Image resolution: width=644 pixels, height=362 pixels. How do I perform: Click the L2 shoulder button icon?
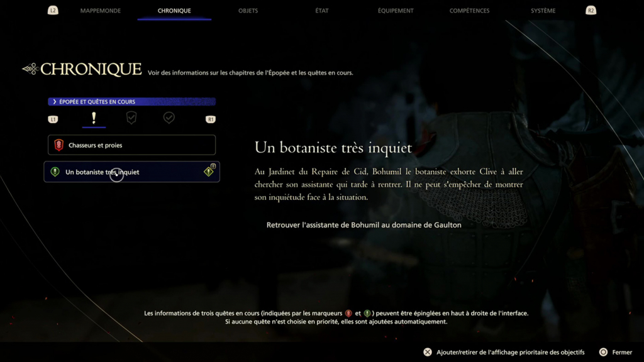(x=53, y=10)
